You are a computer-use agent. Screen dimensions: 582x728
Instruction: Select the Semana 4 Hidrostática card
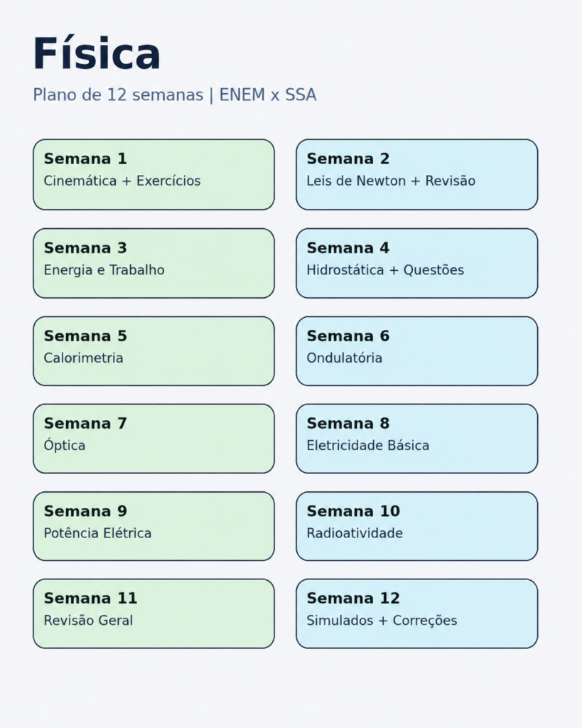(416, 263)
